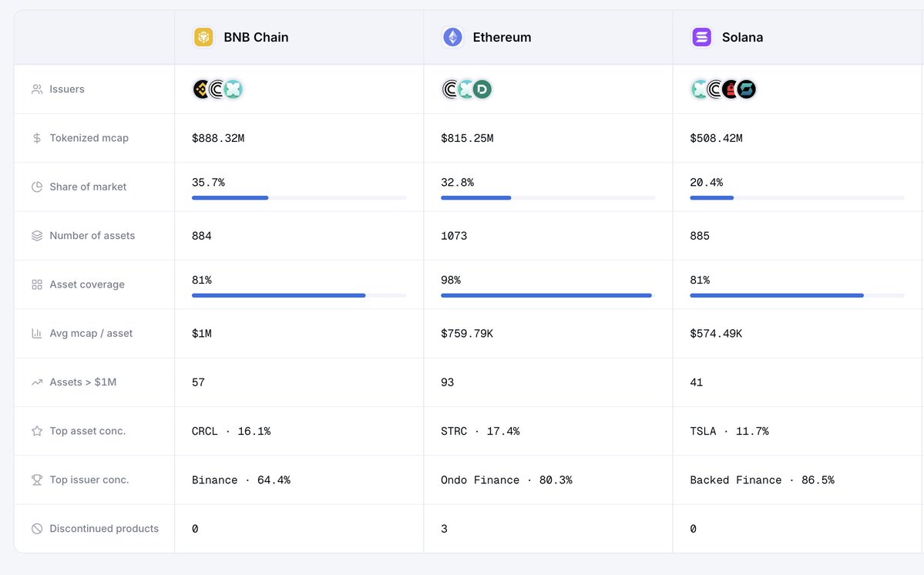Click the 32.8% market share value
Screen dimensions: 924x575
457,183
